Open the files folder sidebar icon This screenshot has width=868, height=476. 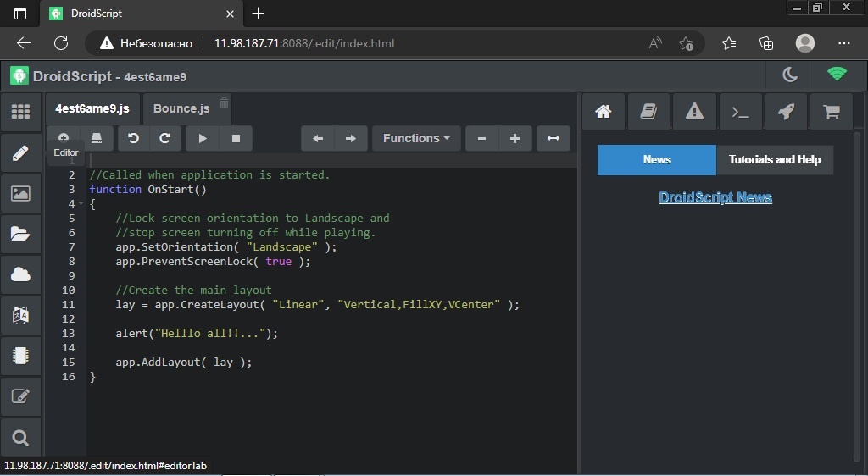[20, 234]
